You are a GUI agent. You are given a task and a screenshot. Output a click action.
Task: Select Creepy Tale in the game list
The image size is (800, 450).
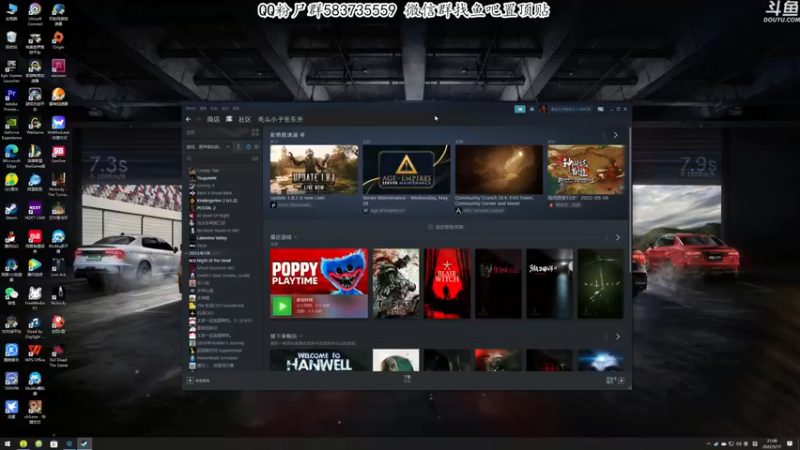[208, 170]
